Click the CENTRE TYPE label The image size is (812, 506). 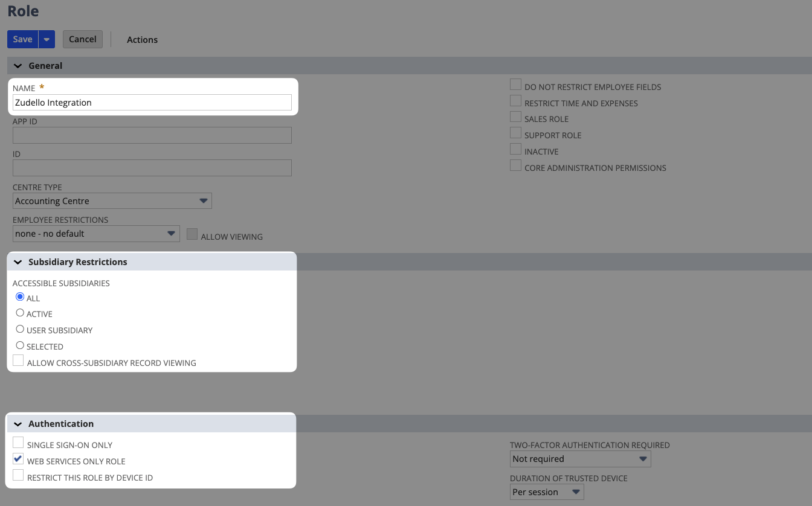37,187
